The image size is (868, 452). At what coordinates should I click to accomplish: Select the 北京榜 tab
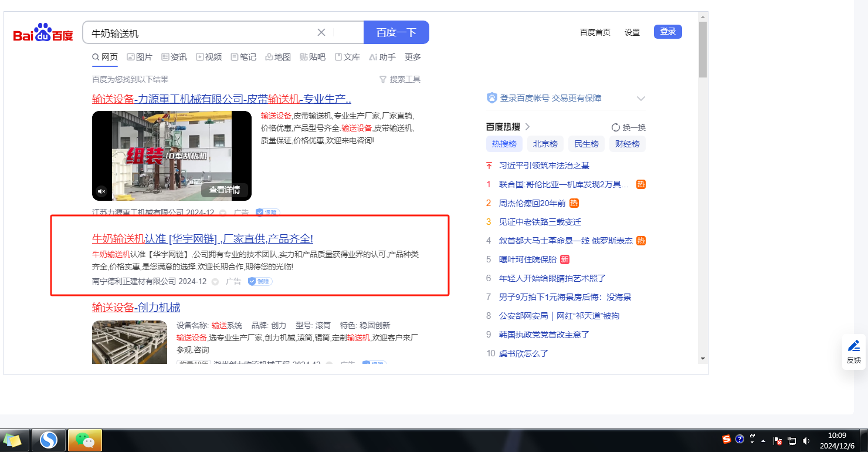click(545, 144)
